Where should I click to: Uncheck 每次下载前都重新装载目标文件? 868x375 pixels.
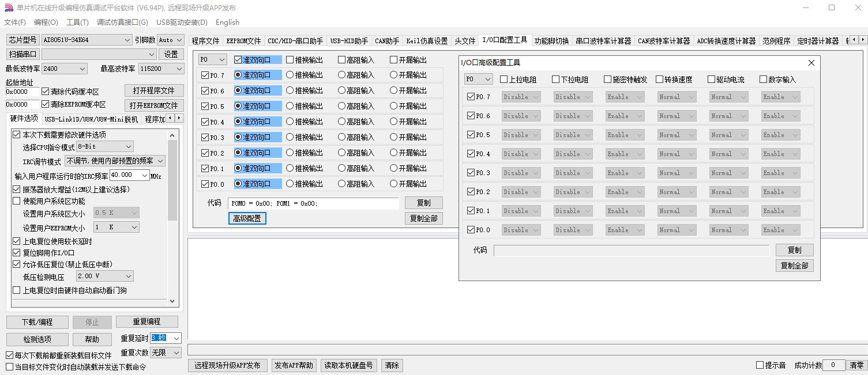coord(9,355)
